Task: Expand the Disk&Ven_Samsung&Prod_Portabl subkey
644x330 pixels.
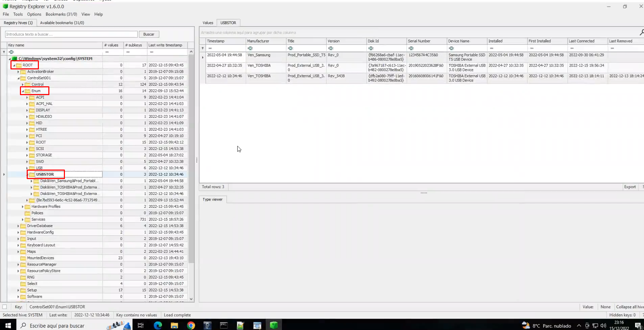Action: 31,181
